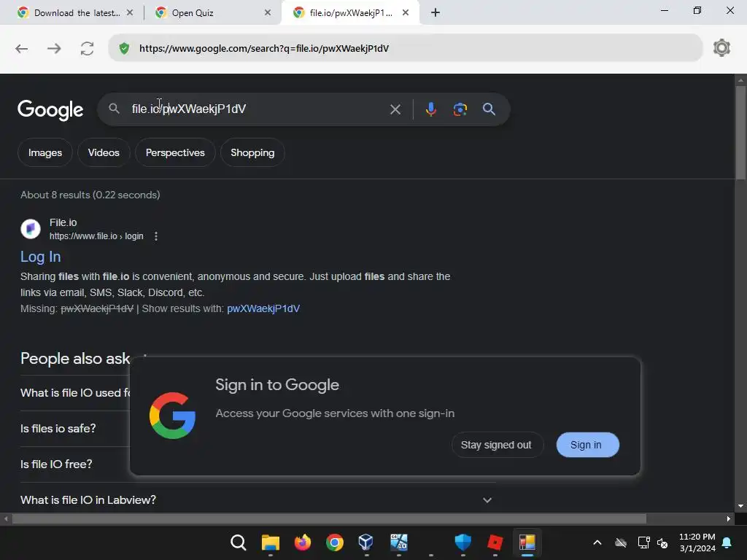Launch Firefox from taskbar
This screenshot has width=747, height=560.
click(x=303, y=542)
